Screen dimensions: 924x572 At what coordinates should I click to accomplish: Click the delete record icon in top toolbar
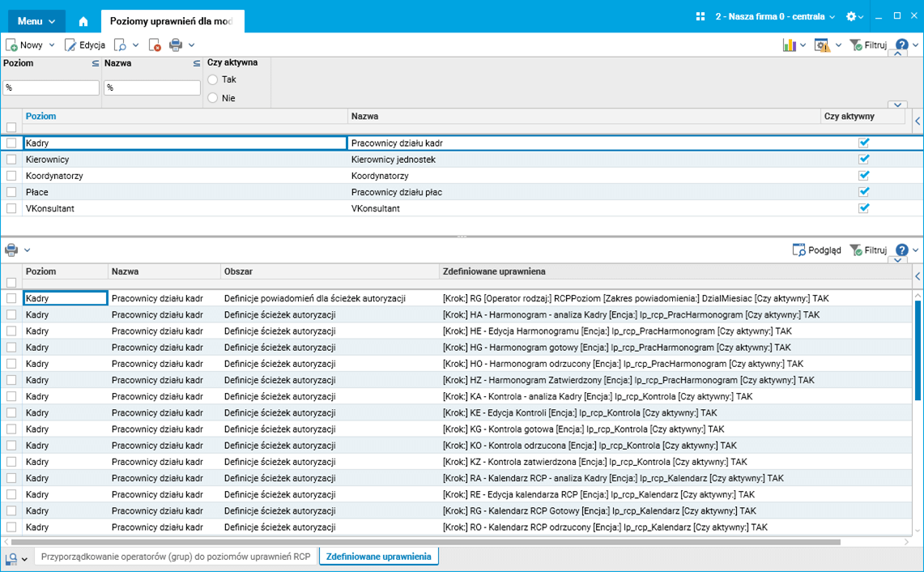(x=155, y=45)
